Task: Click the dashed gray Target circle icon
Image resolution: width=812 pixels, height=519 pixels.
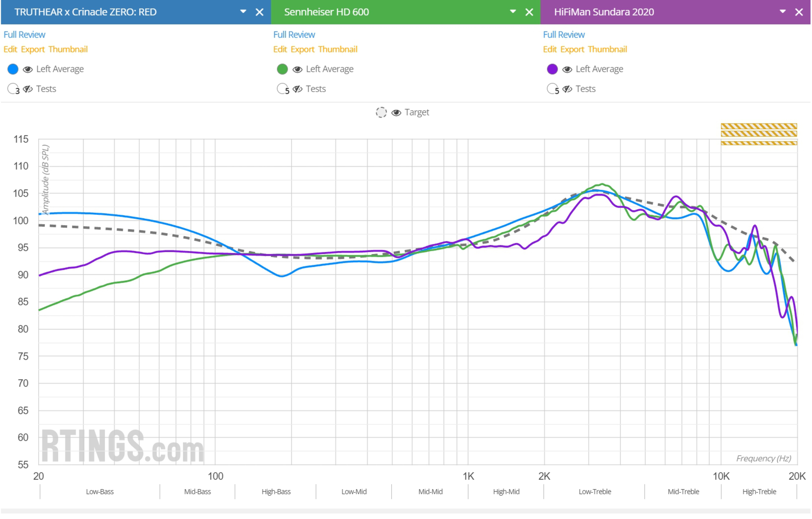Action: point(381,113)
